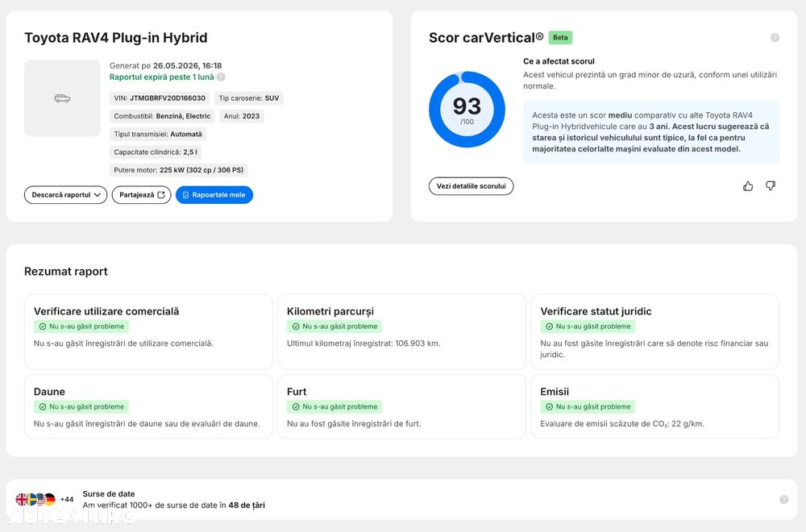Open the Descarcă raportul dropdown

(x=66, y=195)
